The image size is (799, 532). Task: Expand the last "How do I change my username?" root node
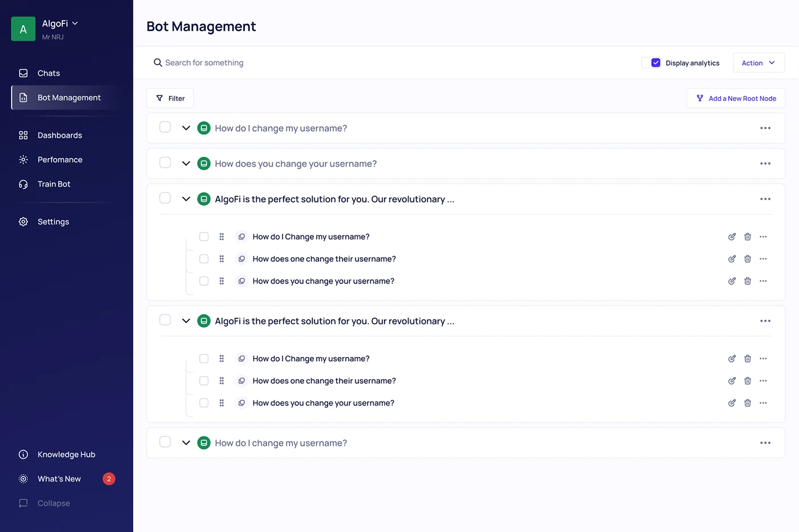coord(186,443)
